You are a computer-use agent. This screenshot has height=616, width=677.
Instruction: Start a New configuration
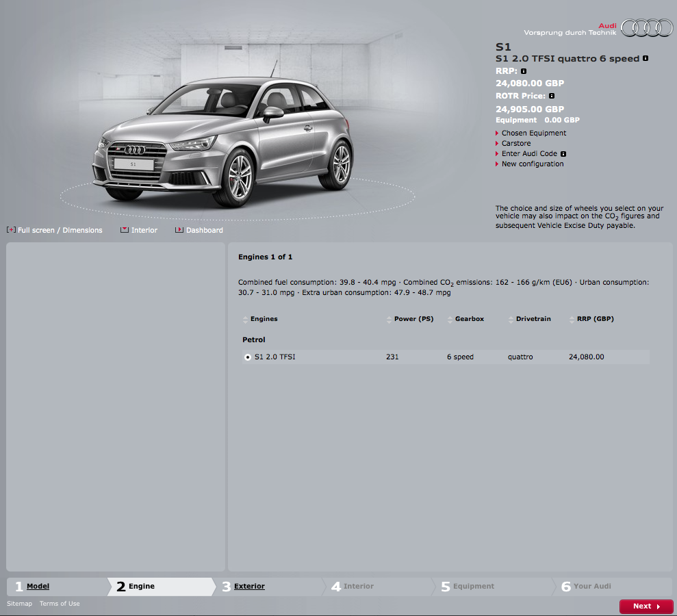(532, 164)
